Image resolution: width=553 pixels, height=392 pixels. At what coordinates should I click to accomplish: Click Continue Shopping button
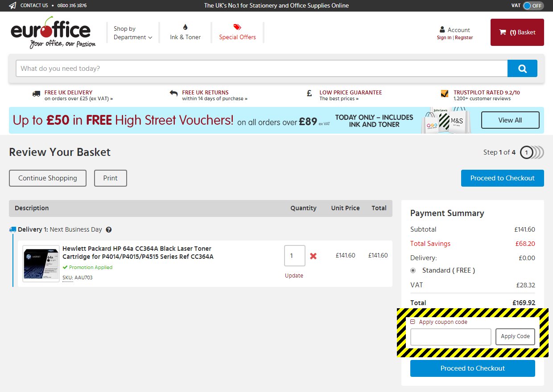[x=48, y=178]
